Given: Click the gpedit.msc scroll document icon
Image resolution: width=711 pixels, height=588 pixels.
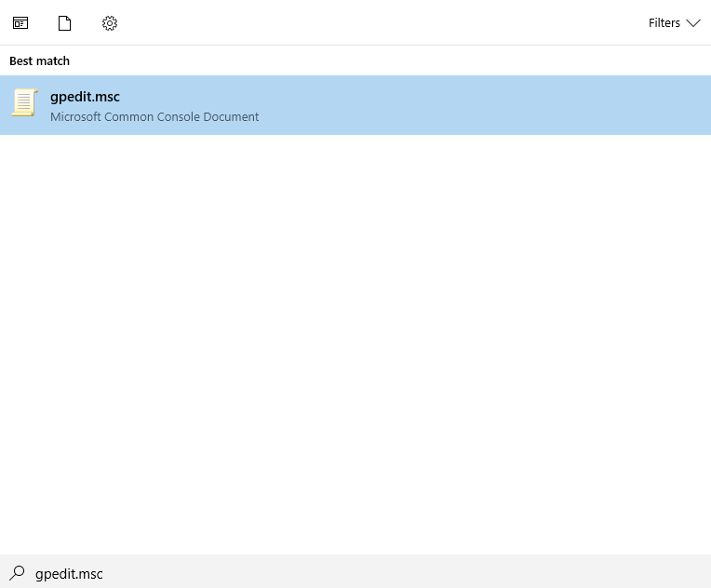Looking at the screenshot, I should click(x=25, y=103).
